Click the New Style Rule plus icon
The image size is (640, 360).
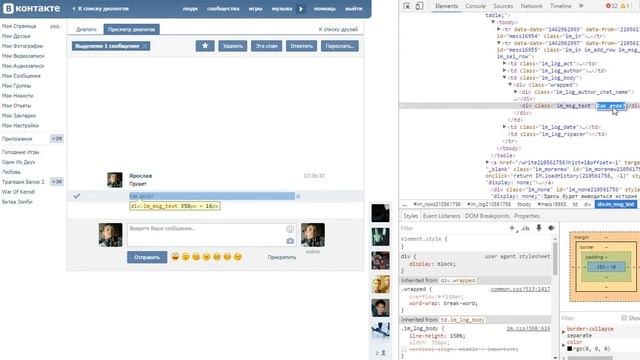coord(512,228)
